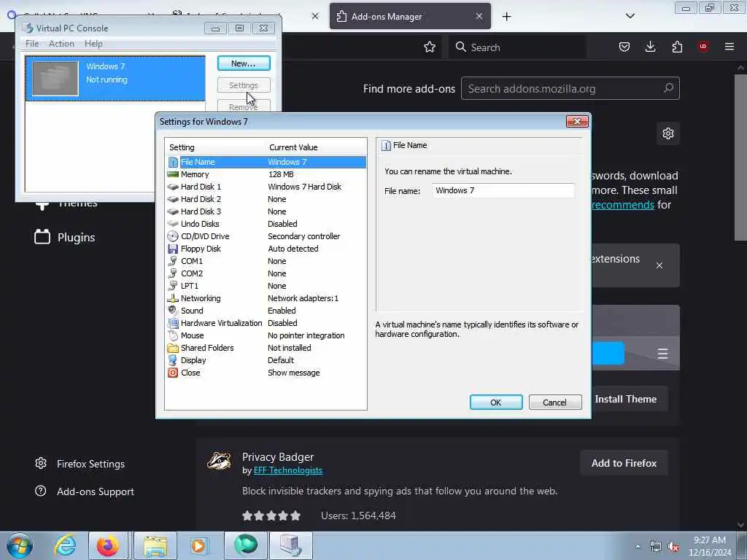The image size is (747, 560).
Task: Open Firefox Extensions puzzle icon
Action: [677, 47]
